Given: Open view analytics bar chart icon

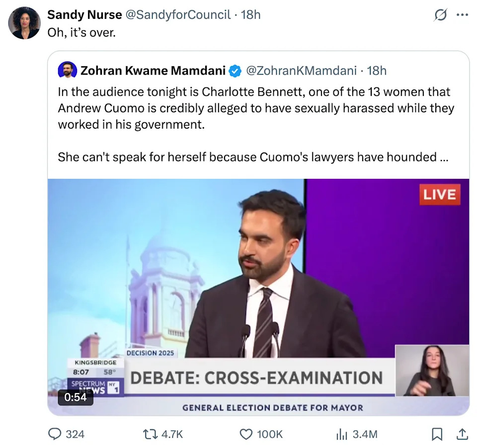Looking at the screenshot, I should pyautogui.click(x=342, y=434).
